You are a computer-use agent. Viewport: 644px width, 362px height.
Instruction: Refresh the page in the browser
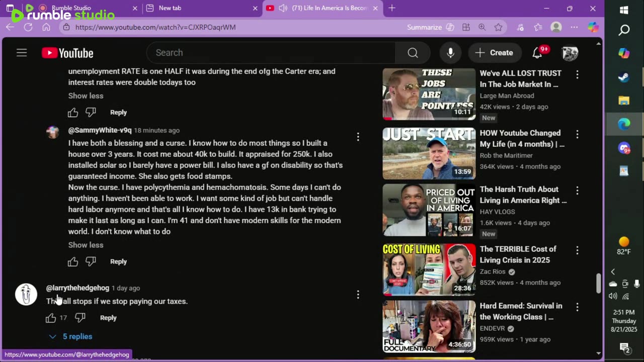28,27
